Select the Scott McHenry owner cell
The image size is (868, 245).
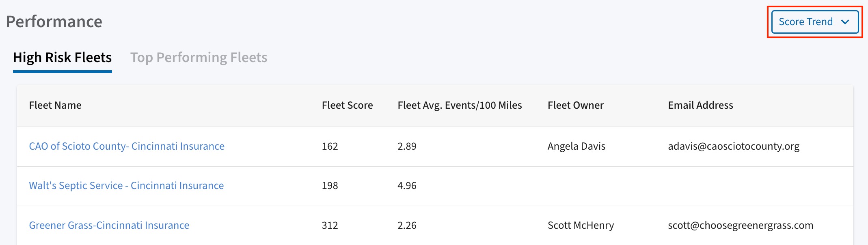click(x=581, y=226)
